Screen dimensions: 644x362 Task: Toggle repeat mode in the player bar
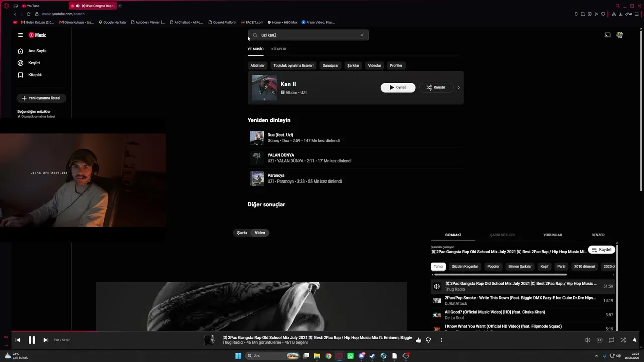611,340
